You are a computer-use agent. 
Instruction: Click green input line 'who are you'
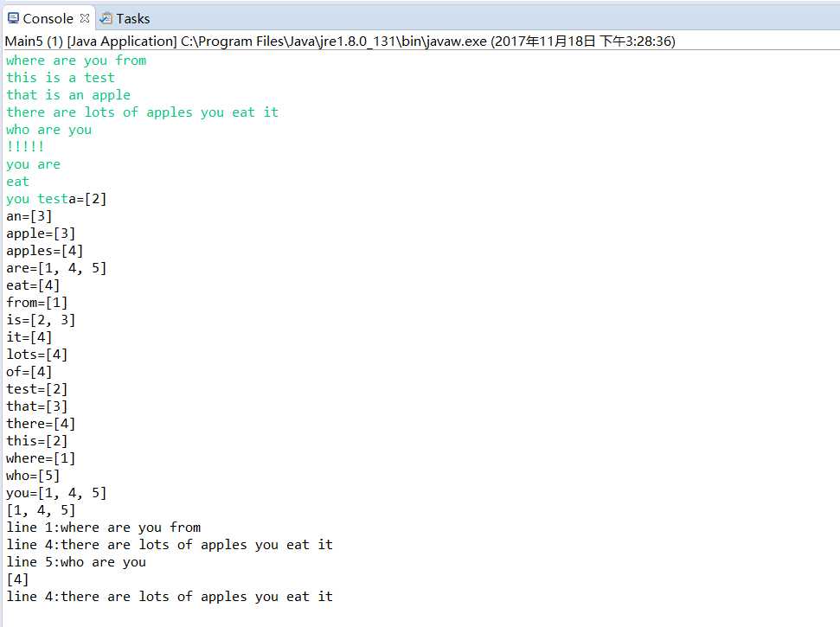(48, 130)
